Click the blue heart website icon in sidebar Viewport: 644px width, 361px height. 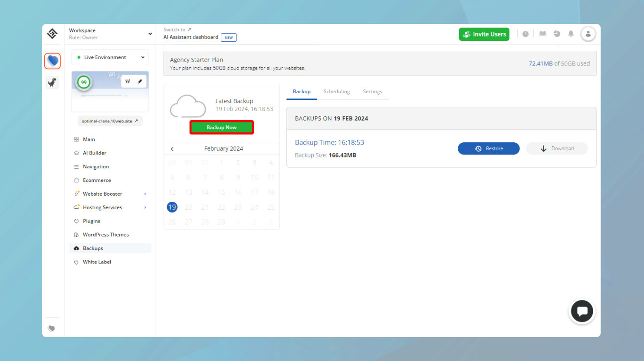53,61
